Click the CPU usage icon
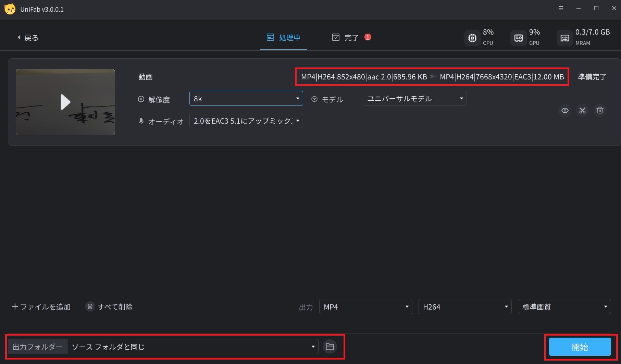The width and height of the screenshot is (621, 364). [472, 38]
